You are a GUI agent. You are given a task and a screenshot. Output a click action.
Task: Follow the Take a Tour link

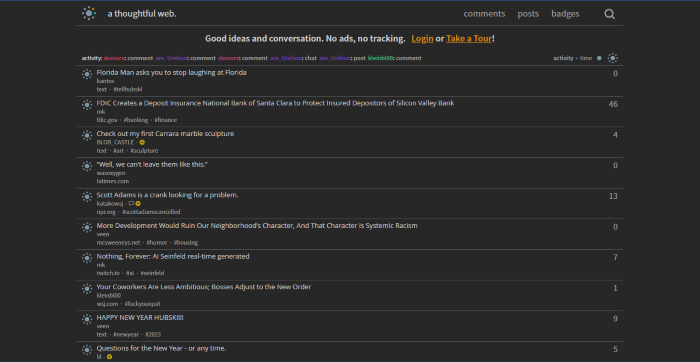click(x=469, y=38)
